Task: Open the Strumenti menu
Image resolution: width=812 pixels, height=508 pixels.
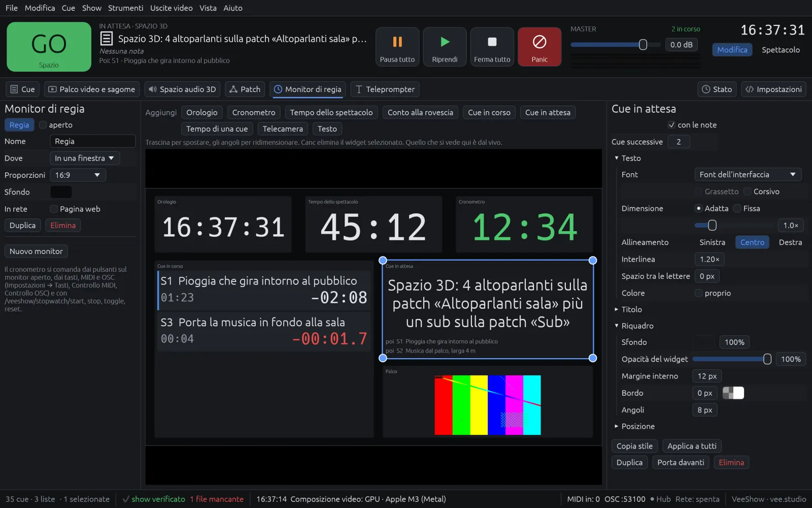Action: point(126,8)
